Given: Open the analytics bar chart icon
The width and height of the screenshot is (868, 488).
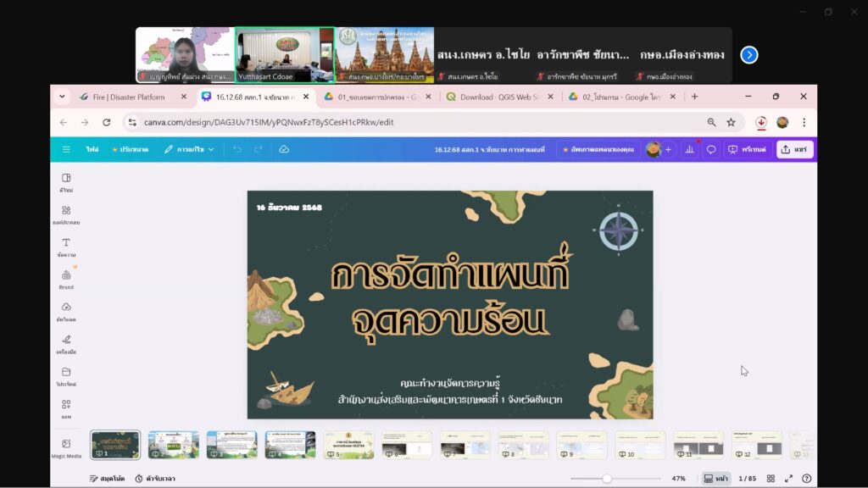Looking at the screenshot, I should click(689, 149).
